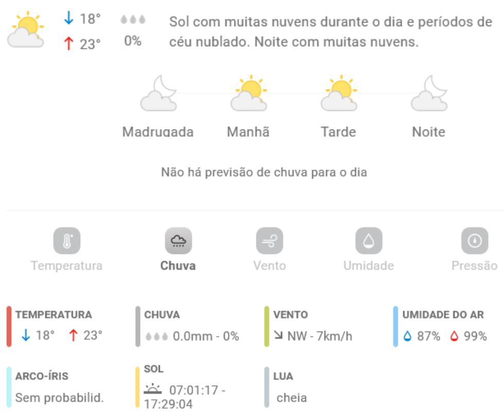Image resolution: width=504 pixels, height=420 pixels.
Task: Switch to the Umidade tab label
Action: tap(369, 266)
